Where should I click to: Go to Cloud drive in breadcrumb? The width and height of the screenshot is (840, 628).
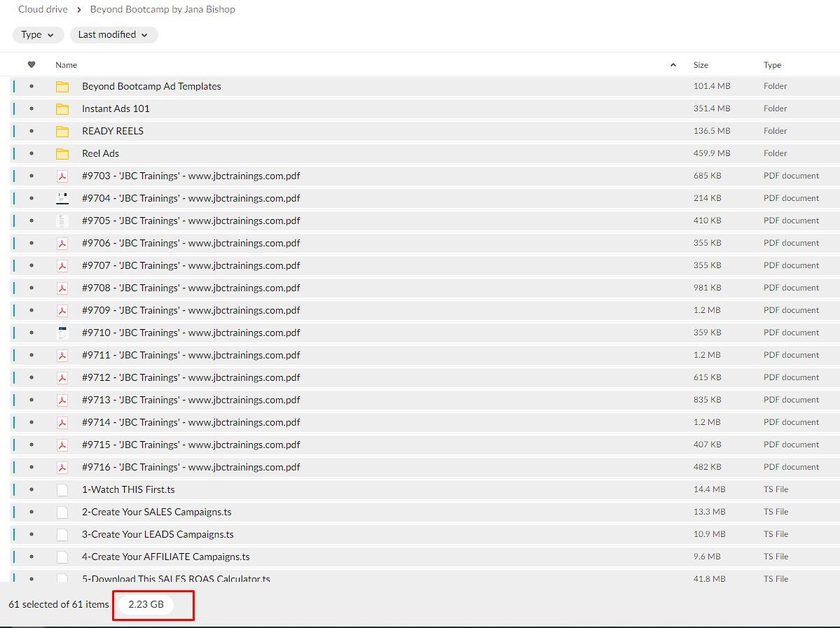43,10
